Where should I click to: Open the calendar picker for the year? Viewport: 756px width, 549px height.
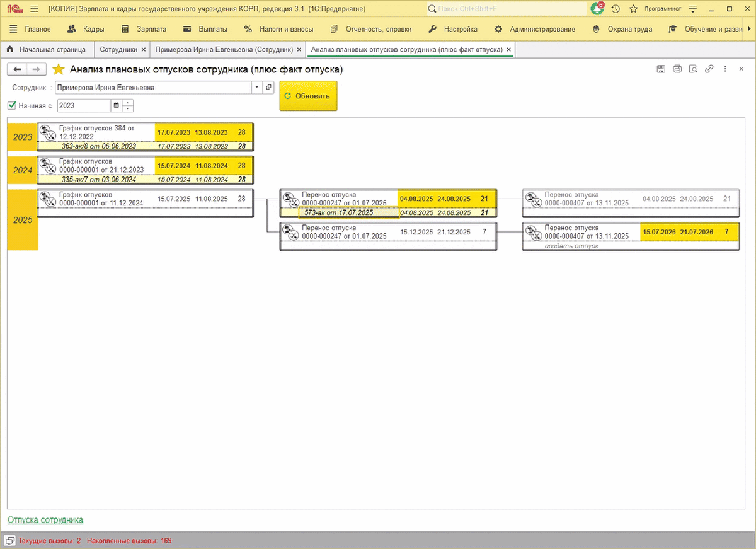tap(116, 106)
